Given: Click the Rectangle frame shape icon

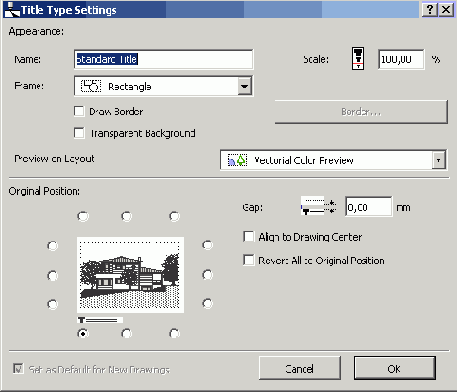Looking at the screenshot, I should 91,86.
